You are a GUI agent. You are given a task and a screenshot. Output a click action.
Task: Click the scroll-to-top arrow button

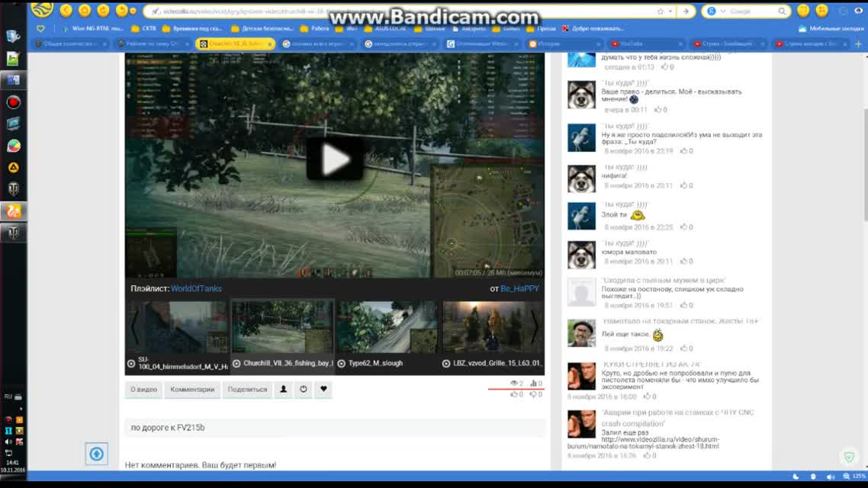(x=96, y=454)
